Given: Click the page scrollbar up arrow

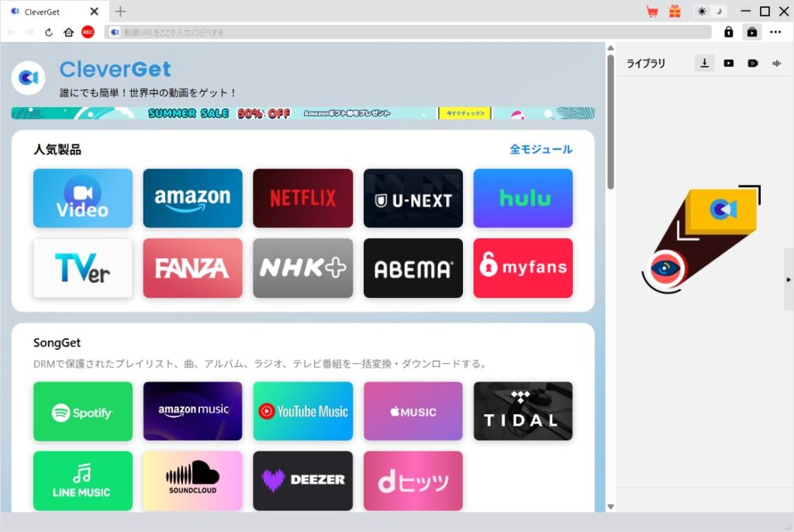Looking at the screenshot, I should pyautogui.click(x=611, y=48).
